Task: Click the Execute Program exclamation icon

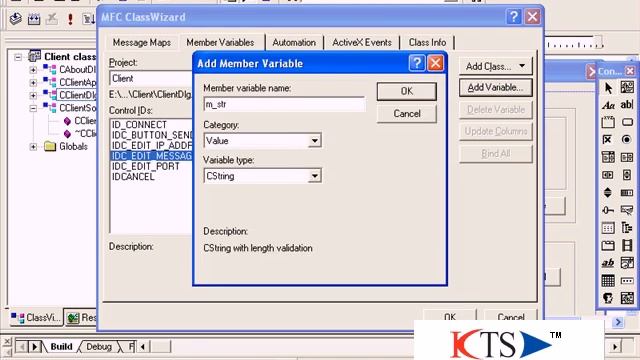Action: click(70, 19)
